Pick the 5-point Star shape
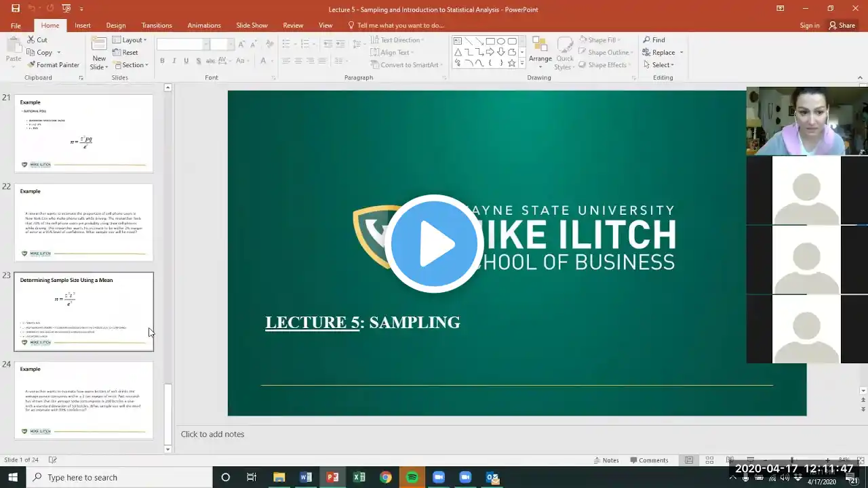The height and width of the screenshot is (488, 868). pos(512,63)
